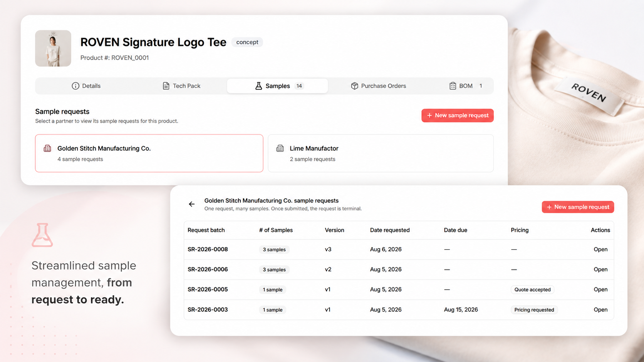Viewport: 644px width, 362px height.
Task: Click the 1 sample badge for SR-2026-0003
Action: (x=273, y=310)
